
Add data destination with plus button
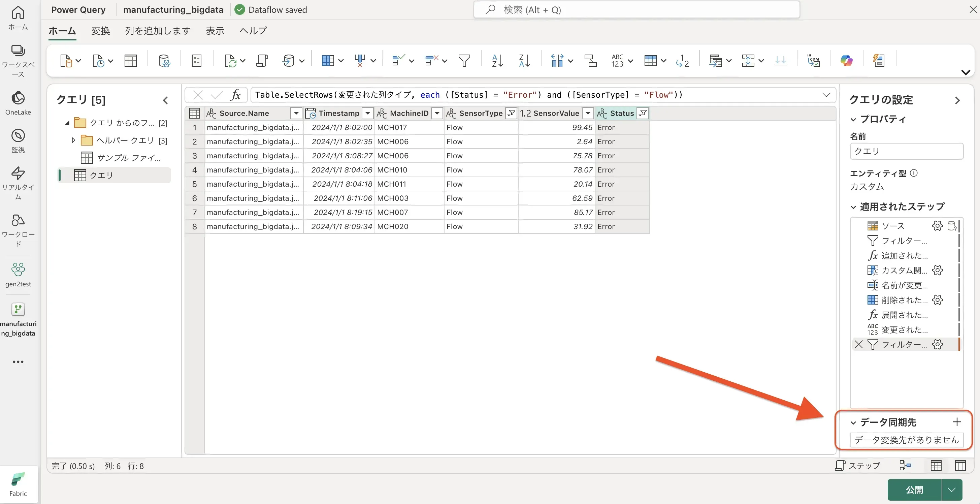[x=957, y=422]
